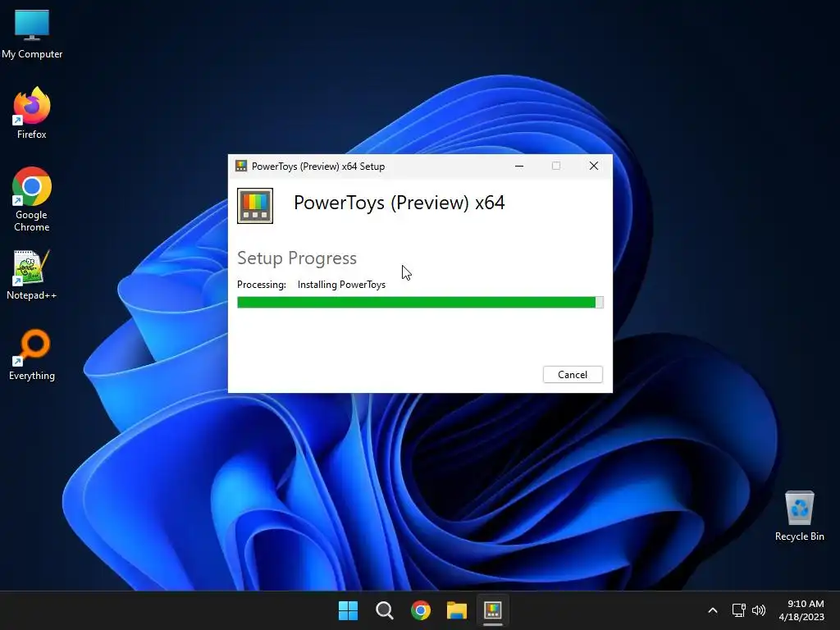
Task: Open My Computer desktop icon
Action: pos(32,34)
